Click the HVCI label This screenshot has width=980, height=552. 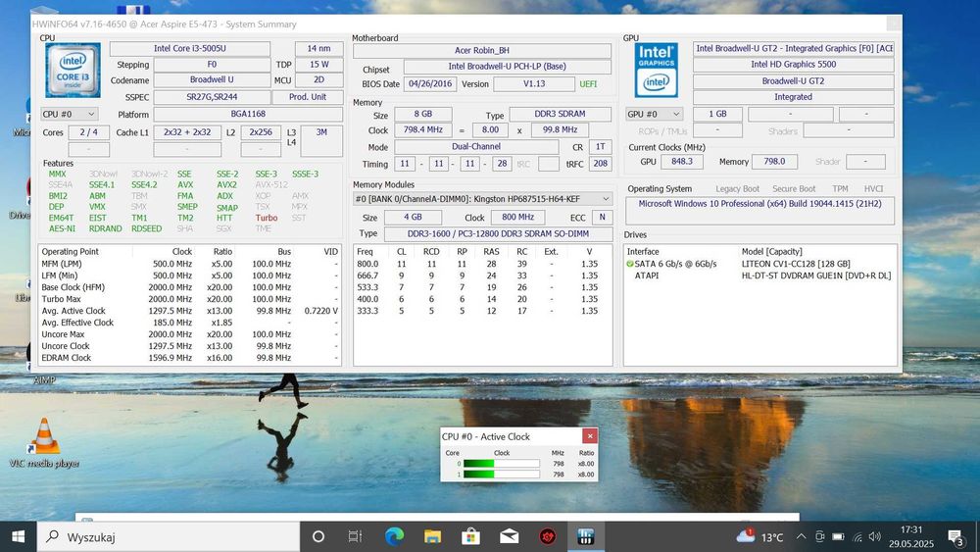(873, 189)
